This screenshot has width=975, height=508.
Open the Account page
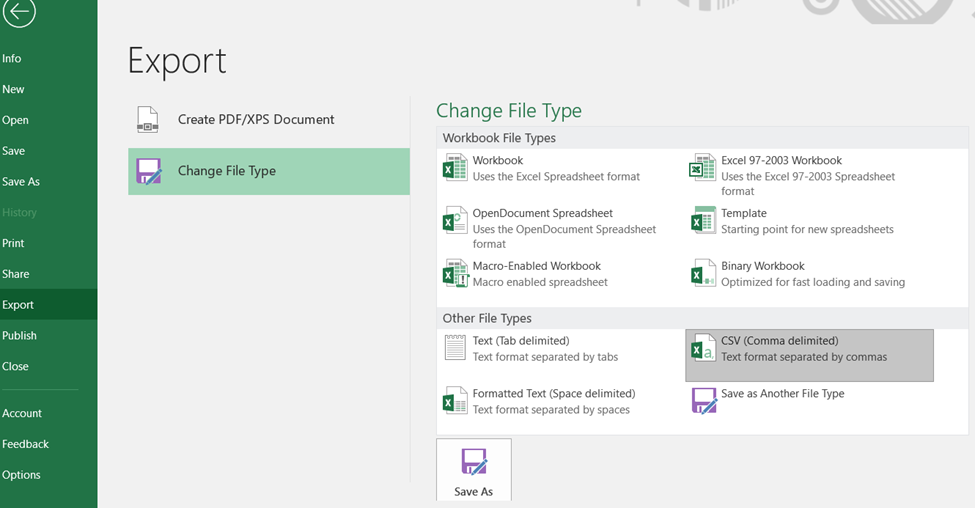pos(22,413)
